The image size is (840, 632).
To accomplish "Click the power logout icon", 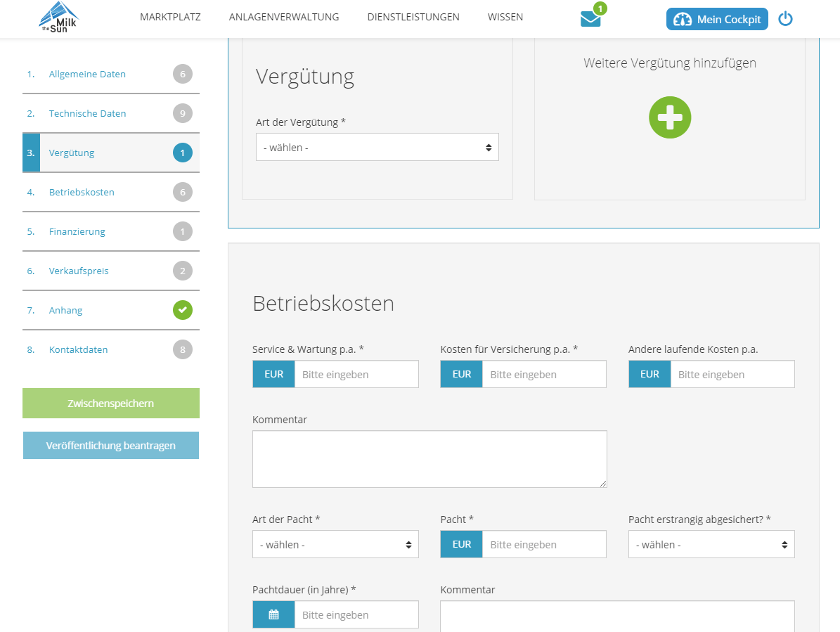I will click(785, 19).
